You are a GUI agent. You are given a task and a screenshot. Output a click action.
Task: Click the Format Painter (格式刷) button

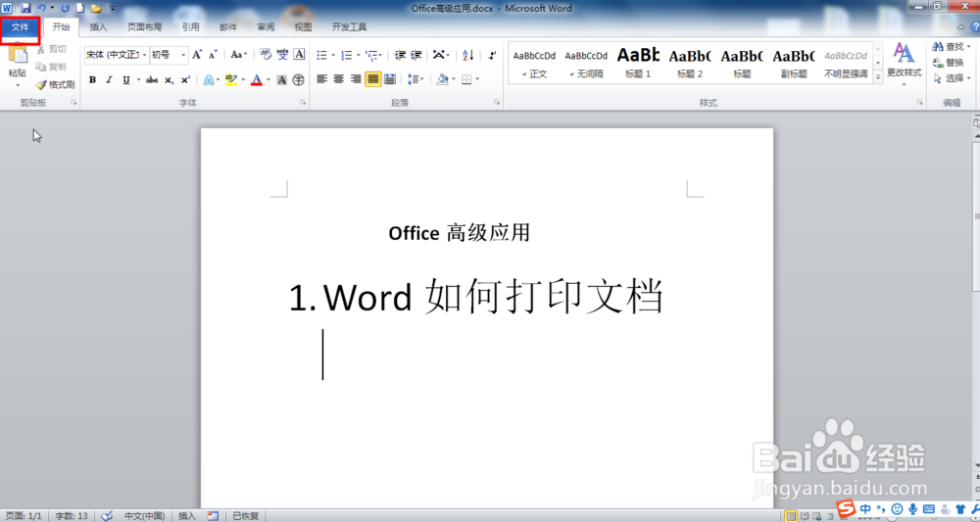55,84
